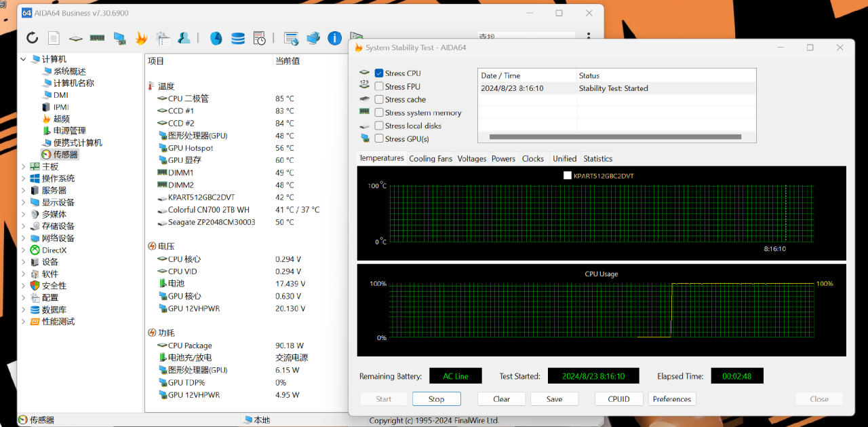Click the 查找 search field
Image resolution: width=868 pixels, height=427 pixels.
526,37
